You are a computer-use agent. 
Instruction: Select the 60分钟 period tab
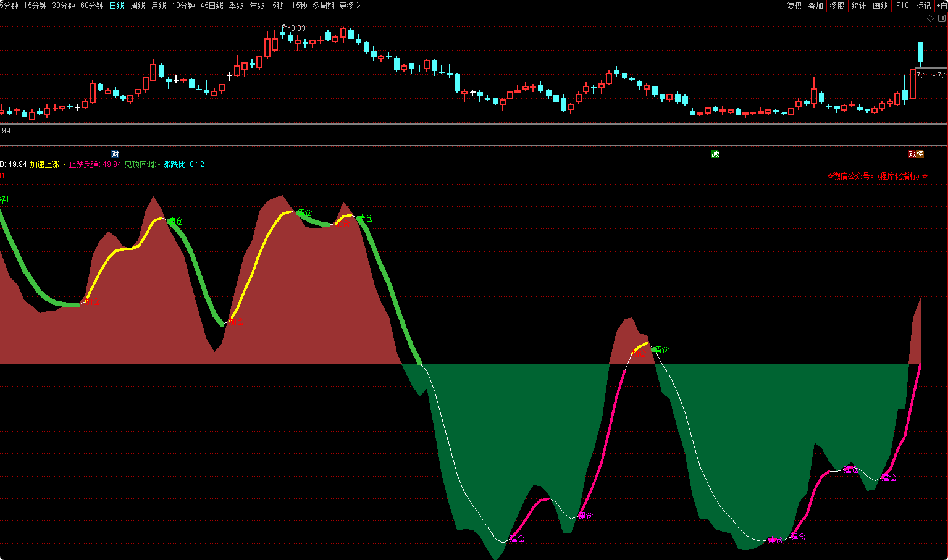tap(92, 6)
